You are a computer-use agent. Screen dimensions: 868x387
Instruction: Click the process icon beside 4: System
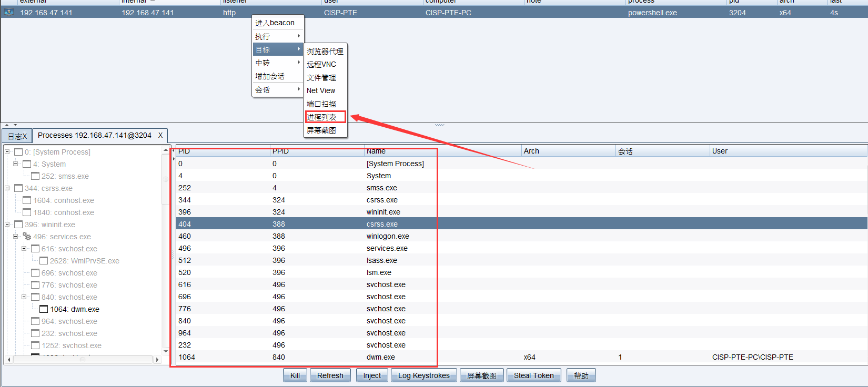(27, 164)
